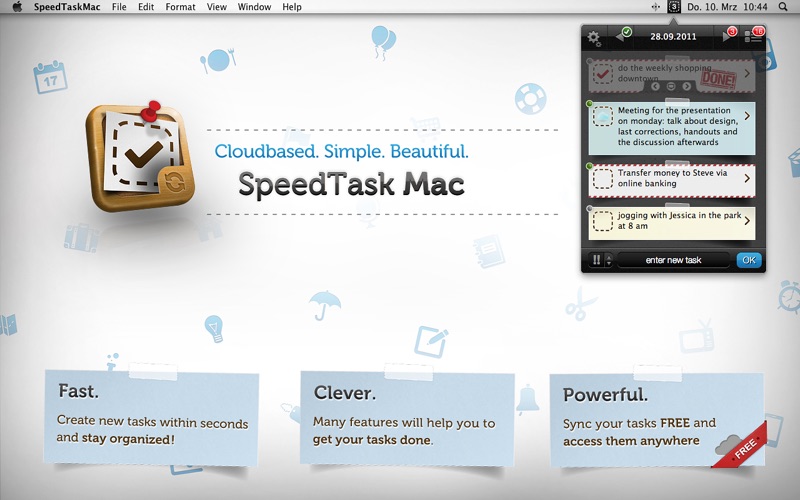Click the SpeedTask menu bar status icon
Image resolution: width=800 pixels, height=500 pixels.
[673, 7]
